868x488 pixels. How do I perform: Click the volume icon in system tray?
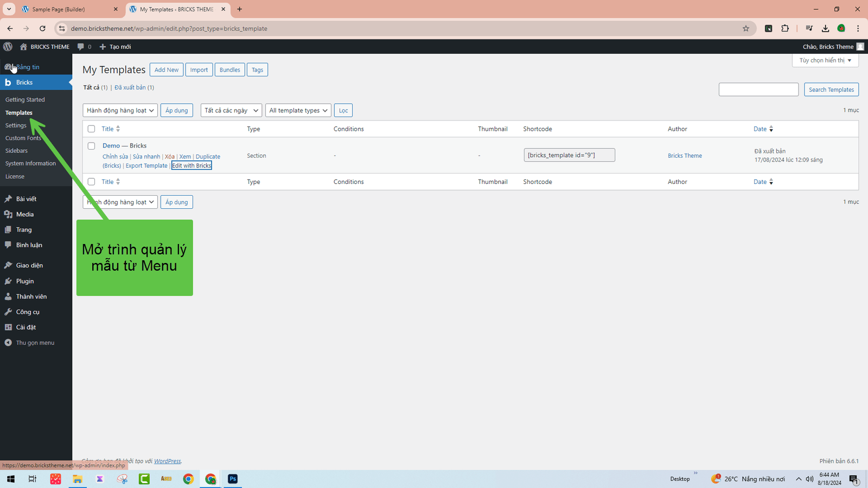(x=809, y=479)
